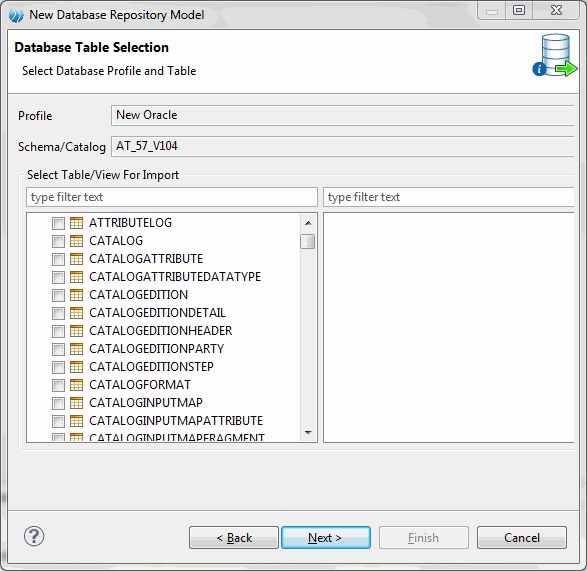Click the application icon in title bar

coord(16,15)
